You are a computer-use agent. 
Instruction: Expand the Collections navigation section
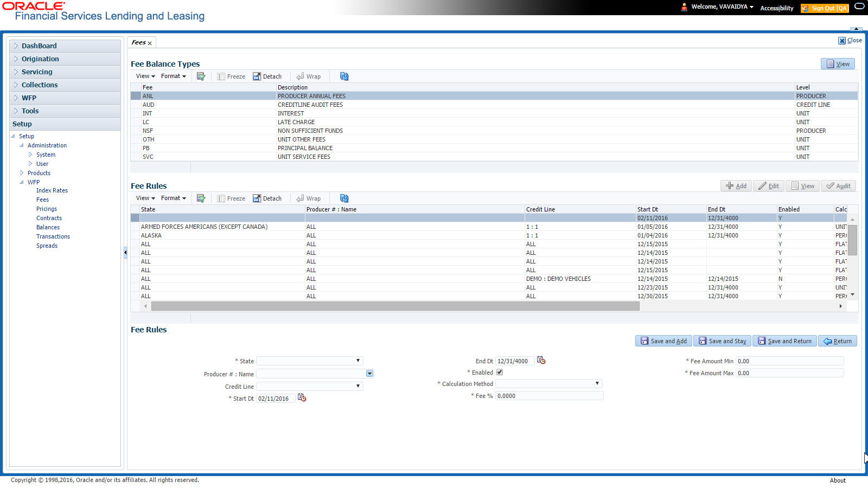click(65, 85)
